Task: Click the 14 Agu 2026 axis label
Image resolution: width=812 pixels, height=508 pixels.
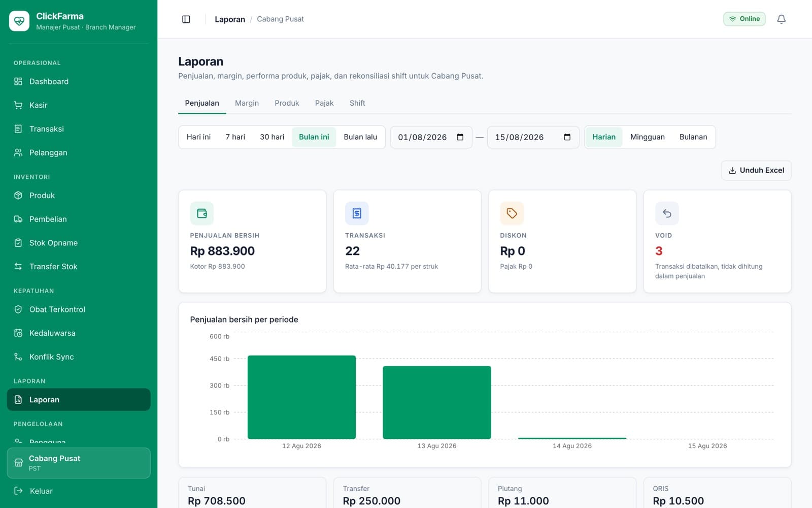Action: (x=572, y=446)
